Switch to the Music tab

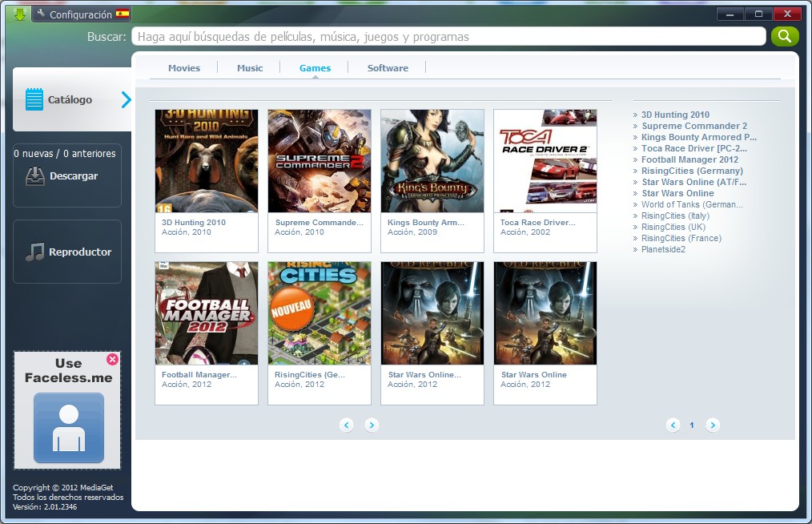click(x=250, y=68)
